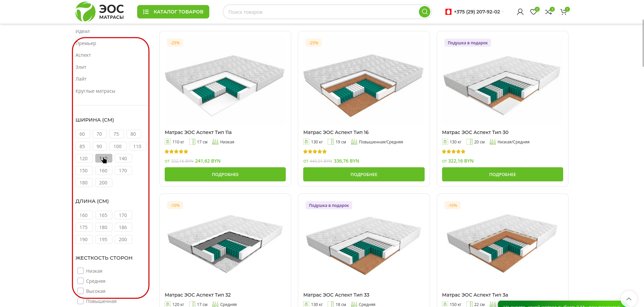
Task: Click the scroll-to-top arrow button
Action: [629, 299]
